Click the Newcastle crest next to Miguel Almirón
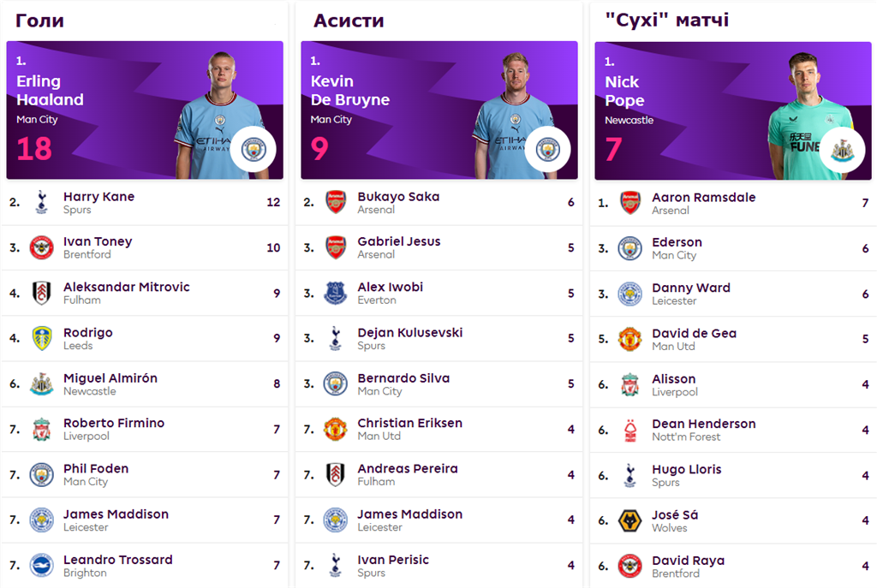 coord(41,384)
